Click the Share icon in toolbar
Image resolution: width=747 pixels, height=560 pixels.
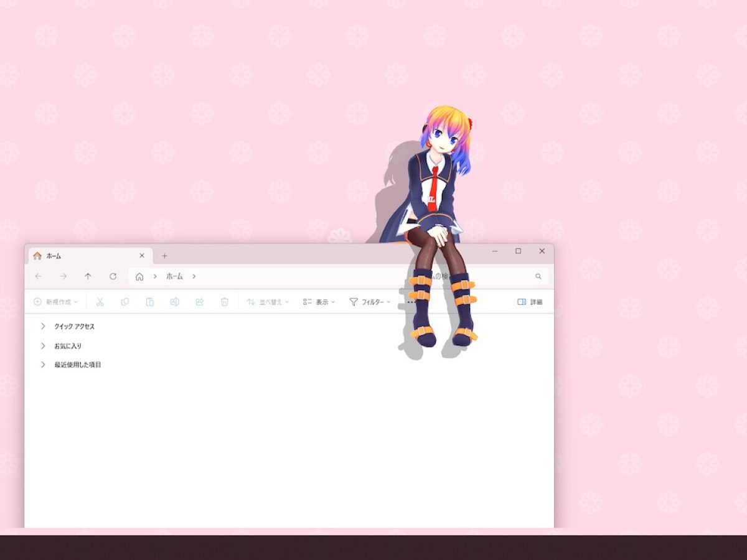(200, 302)
